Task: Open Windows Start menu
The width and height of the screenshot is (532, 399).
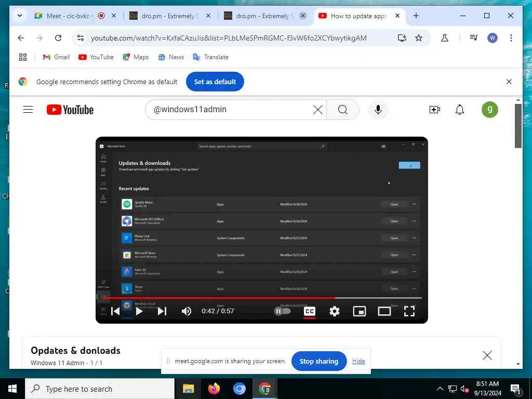Action: [12, 389]
